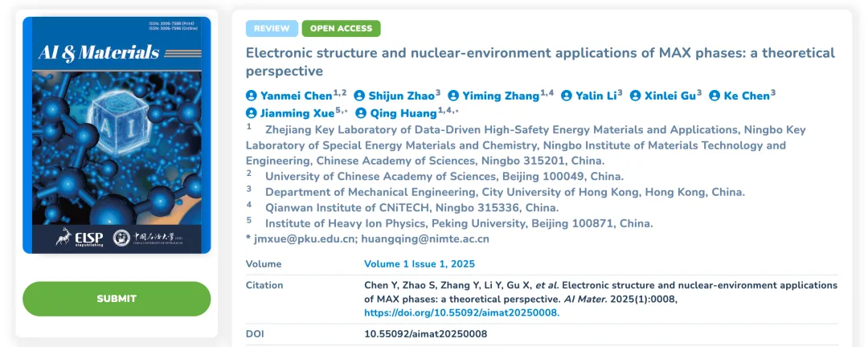
Task: Open author name Yanmei Chen
Action: pos(297,96)
